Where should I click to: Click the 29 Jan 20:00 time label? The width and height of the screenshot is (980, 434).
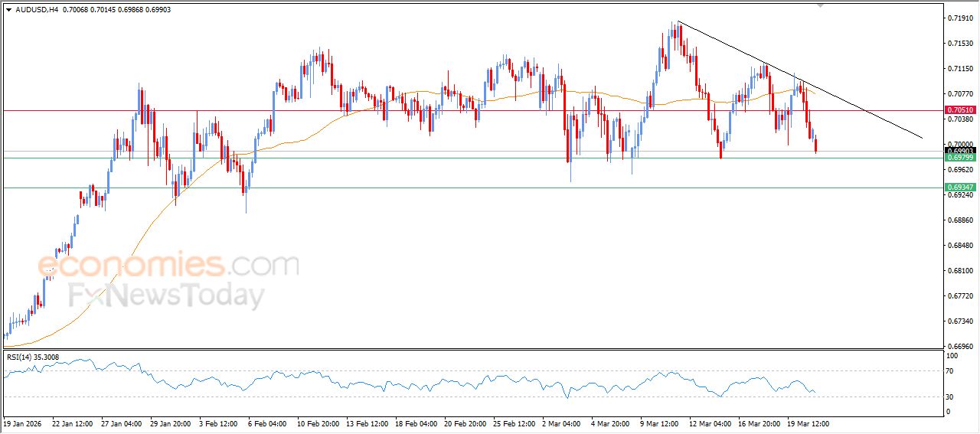coord(171,423)
